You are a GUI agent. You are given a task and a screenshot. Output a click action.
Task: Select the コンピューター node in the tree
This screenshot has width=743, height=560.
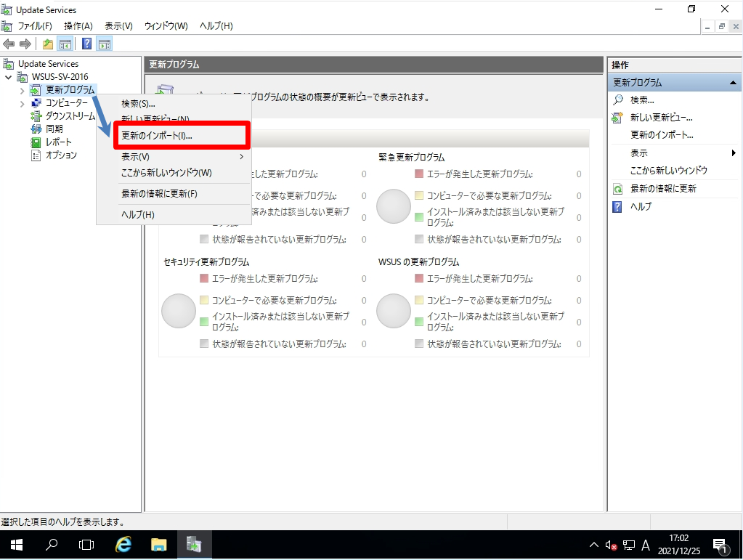pos(66,103)
